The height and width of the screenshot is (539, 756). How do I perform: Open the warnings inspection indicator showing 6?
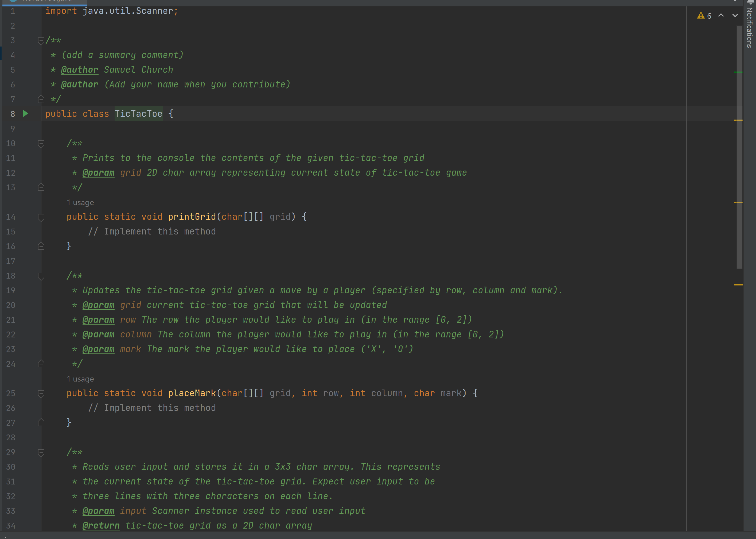(x=704, y=16)
